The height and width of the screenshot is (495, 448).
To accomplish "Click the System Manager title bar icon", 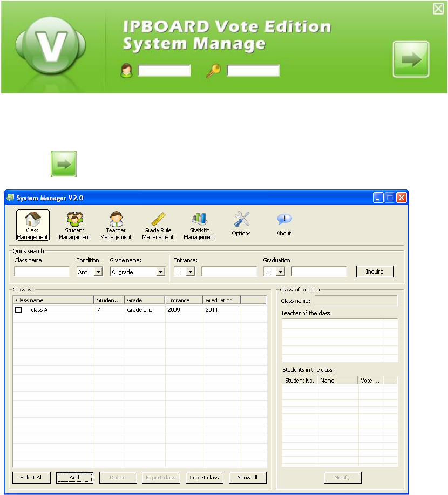I will (10, 198).
